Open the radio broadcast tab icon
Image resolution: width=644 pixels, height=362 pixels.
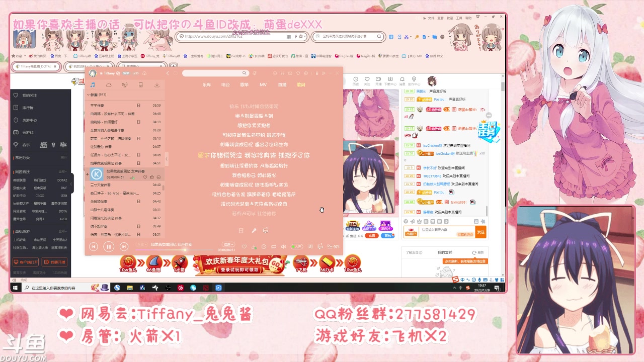tap(125, 85)
